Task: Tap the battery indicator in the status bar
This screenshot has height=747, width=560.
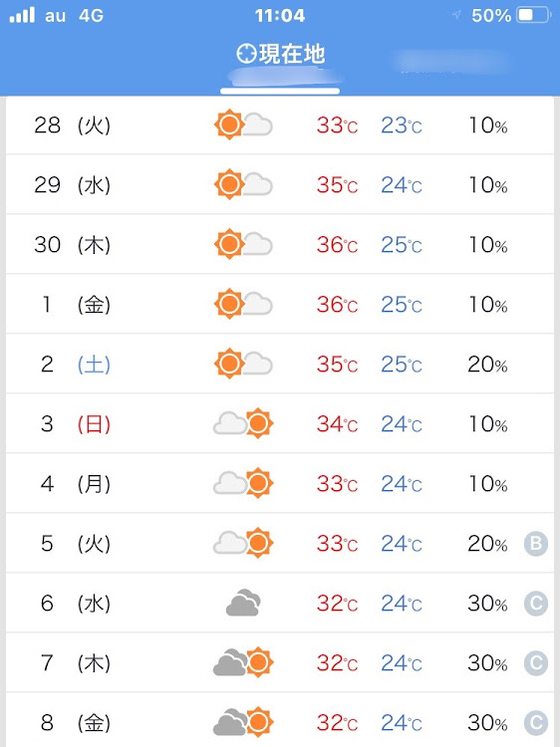Action: pos(533,15)
